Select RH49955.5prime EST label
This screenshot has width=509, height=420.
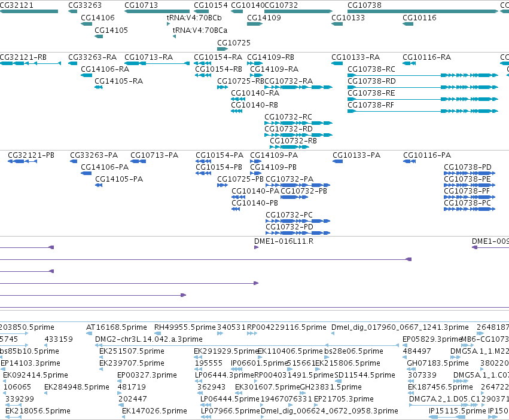pyautogui.click(x=185, y=327)
